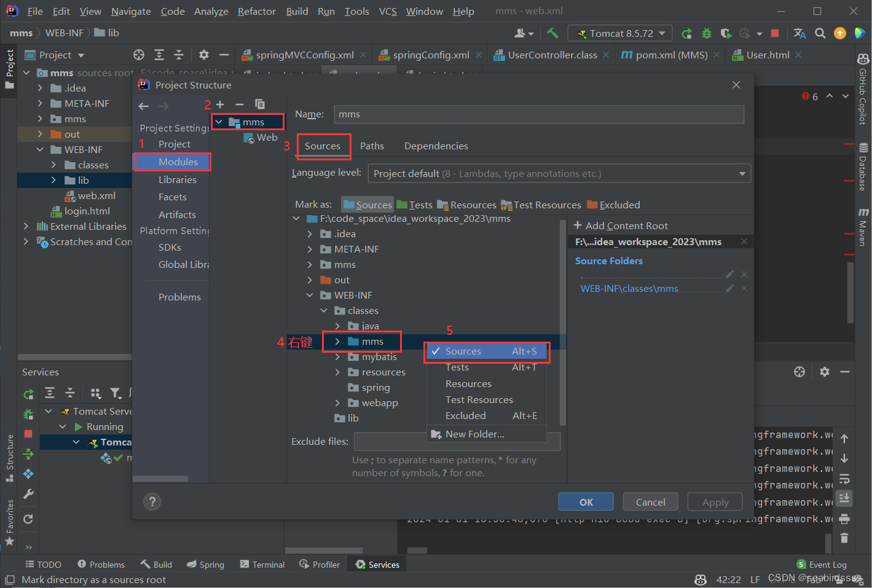The width and height of the screenshot is (872, 588).
Task: Open the springConfig.xml editor tab
Action: [431, 55]
